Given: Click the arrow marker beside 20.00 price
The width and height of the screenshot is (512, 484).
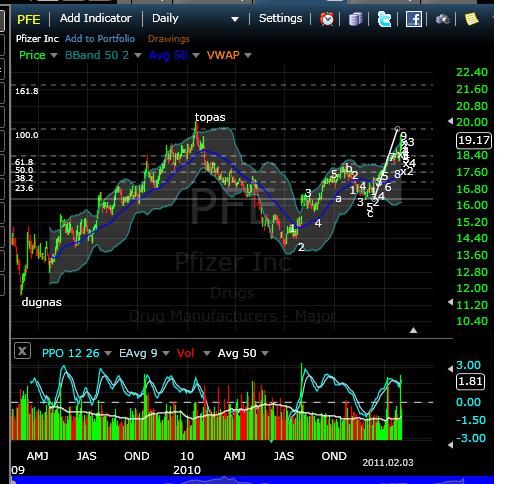Looking at the screenshot, I should [450, 121].
